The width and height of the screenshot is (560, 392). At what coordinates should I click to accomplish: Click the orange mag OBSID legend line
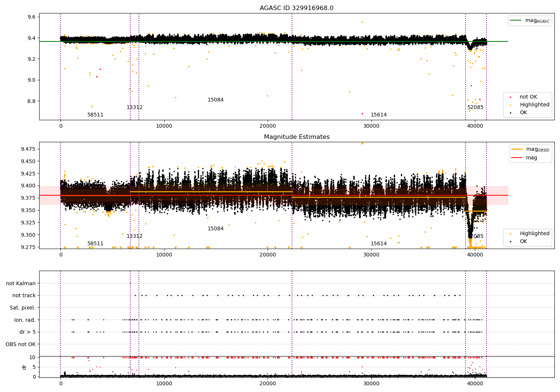point(517,149)
